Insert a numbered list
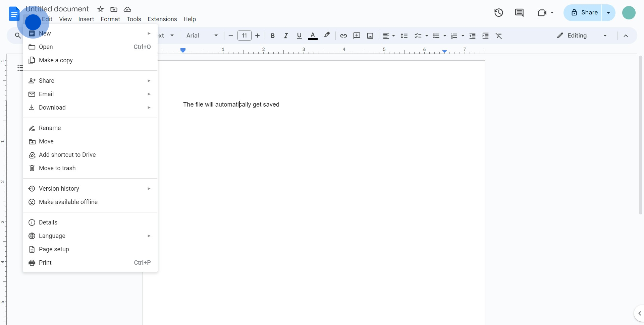Viewport: 644px width, 325px height. 454,36
